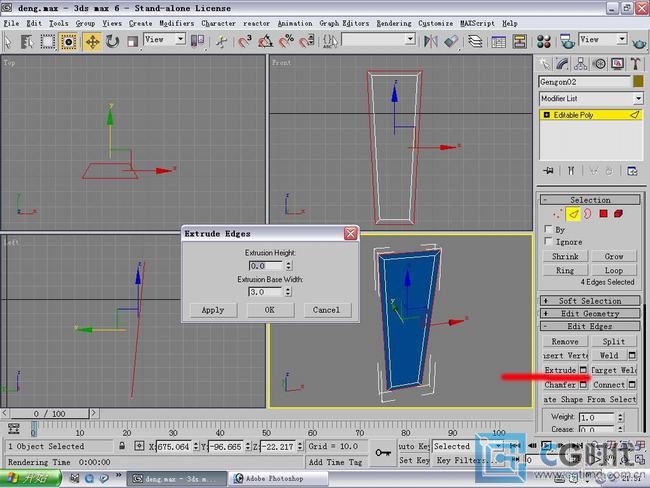Select Element sub-object level icon
Image resolution: width=650 pixels, height=488 pixels.
coord(618,214)
